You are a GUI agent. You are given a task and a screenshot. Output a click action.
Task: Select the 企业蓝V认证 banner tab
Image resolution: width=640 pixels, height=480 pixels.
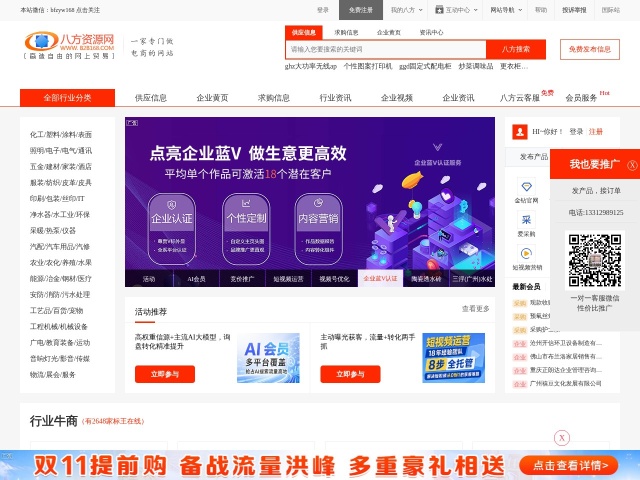pos(380,278)
